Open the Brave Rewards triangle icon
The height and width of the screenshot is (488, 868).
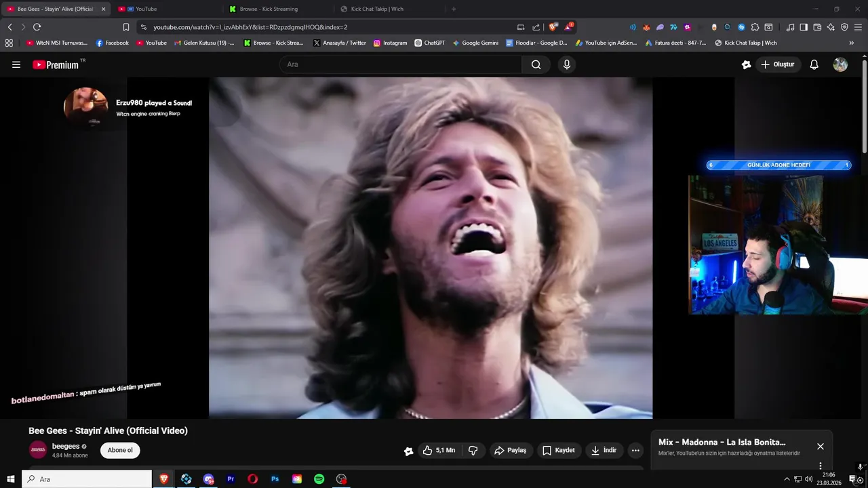click(x=568, y=27)
